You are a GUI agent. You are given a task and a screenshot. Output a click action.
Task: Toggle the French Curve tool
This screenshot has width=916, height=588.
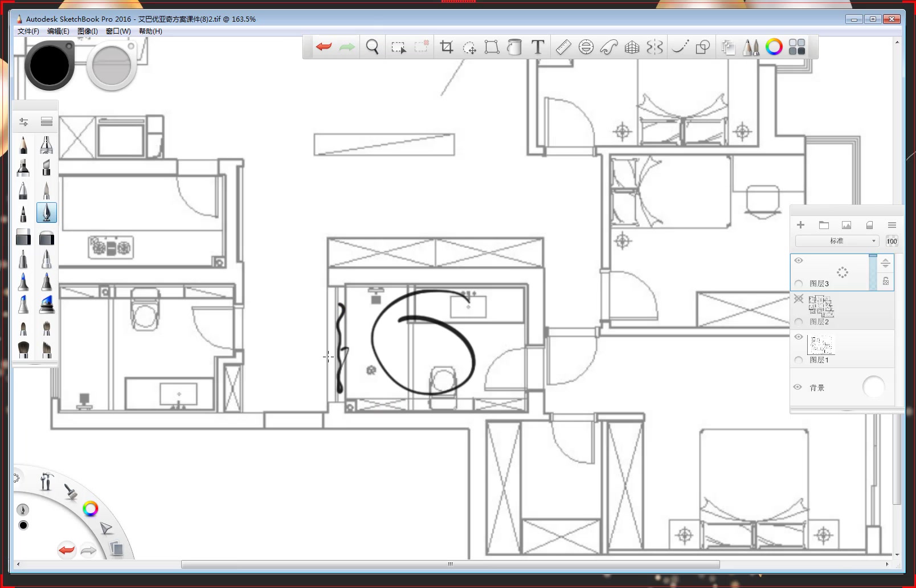point(609,47)
